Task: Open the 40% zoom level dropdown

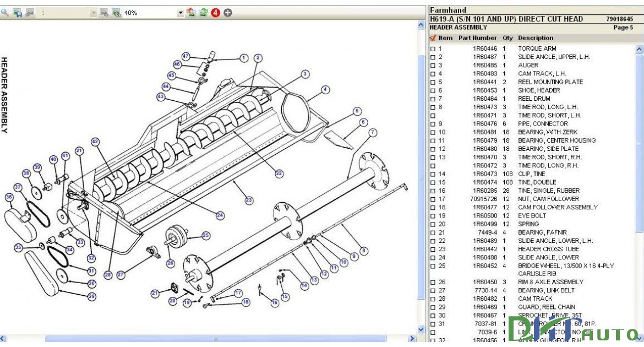Action: tap(180, 12)
